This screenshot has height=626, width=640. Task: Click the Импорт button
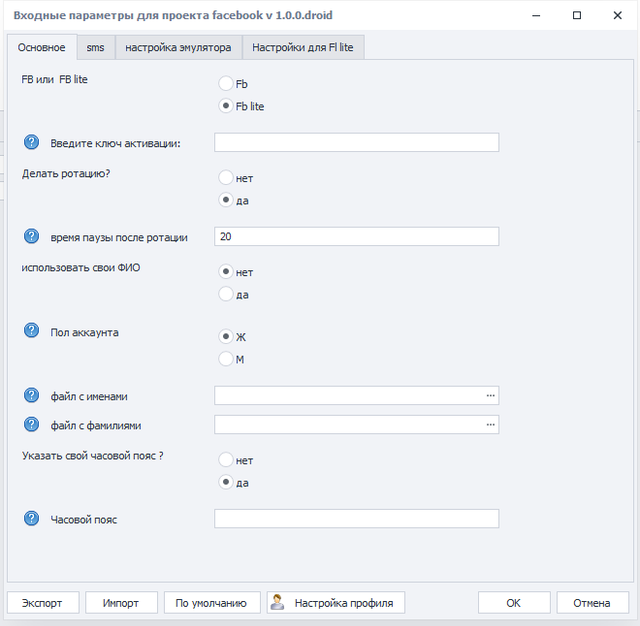pos(121,603)
